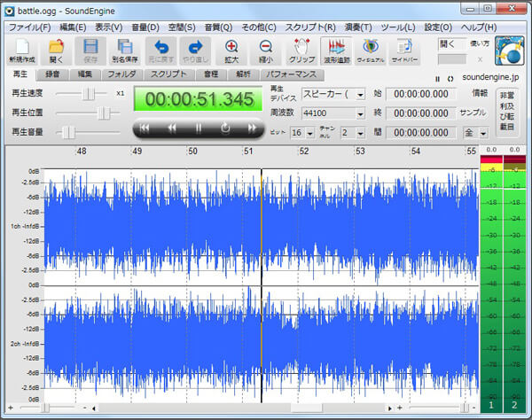Click the サンプル button
532x420 pixels.
pyautogui.click(x=473, y=113)
